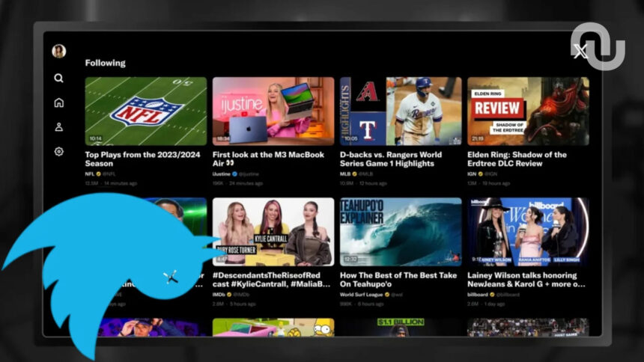The height and width of the screenshot is (362, 644).
Task: Play NFL Top Plays video thumbnail
Action: [x=146, y=111]
